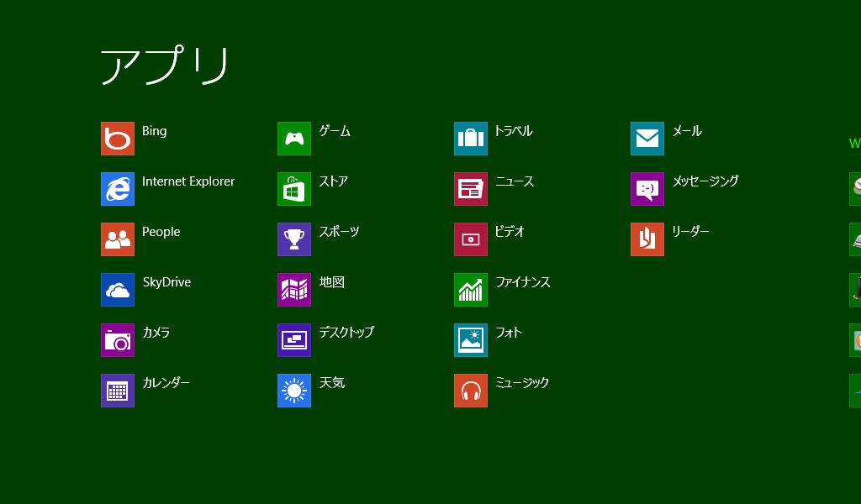Screen dimensions: 861x504
Task: Open the Store shopping bag icon (ストア)
Action: click(x=294, y=189)
